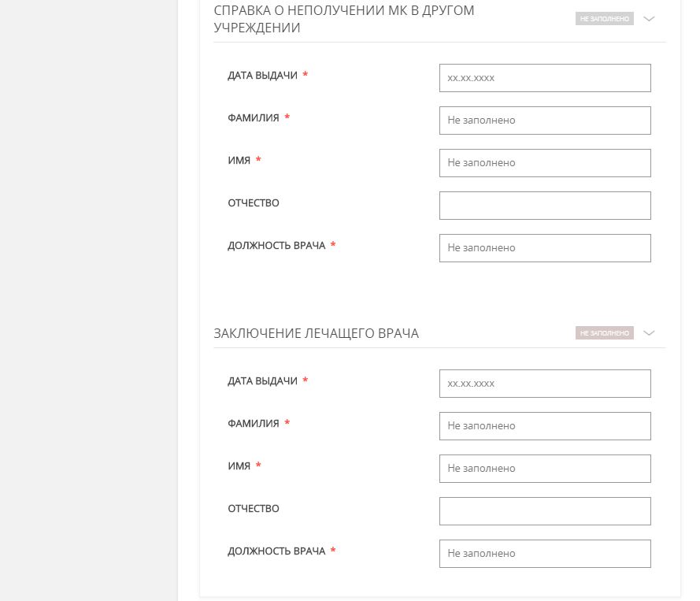Focus ДОЛЖНОСТЬ ВРАЧА field in ЗАКЛЮЧЕНИЕ section
Screen dimensions: 700x601
(545, 554)
